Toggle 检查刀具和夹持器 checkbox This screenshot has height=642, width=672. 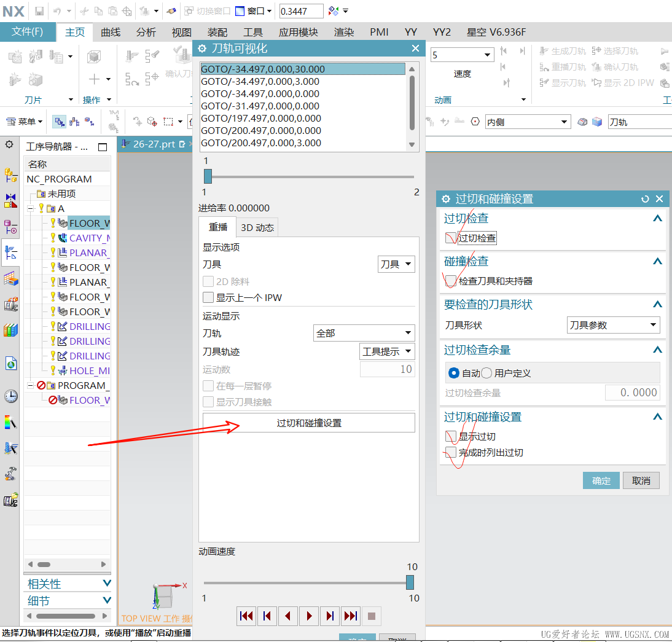pos(451,281)
